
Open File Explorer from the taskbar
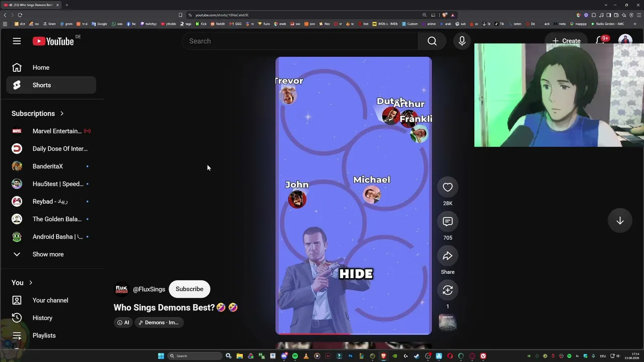(239, 356)
